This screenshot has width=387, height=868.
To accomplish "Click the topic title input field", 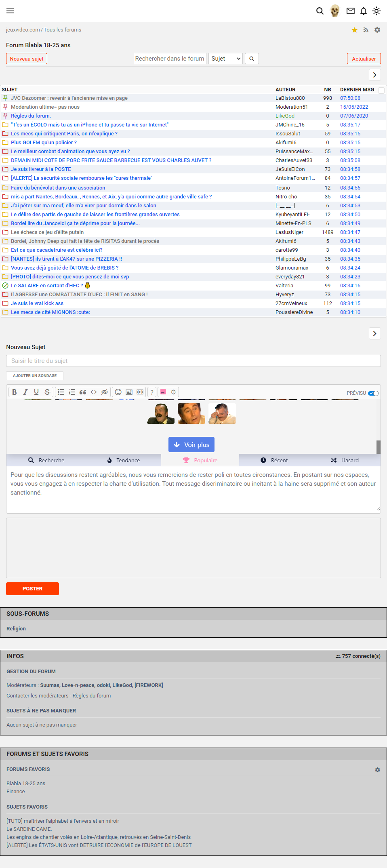I will point(193,361).
